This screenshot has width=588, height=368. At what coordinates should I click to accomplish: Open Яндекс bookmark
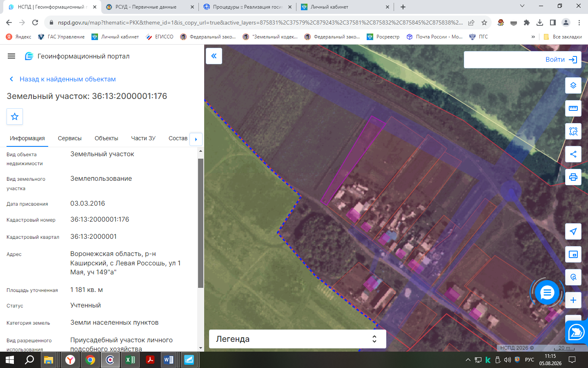(x=19, y=37)
